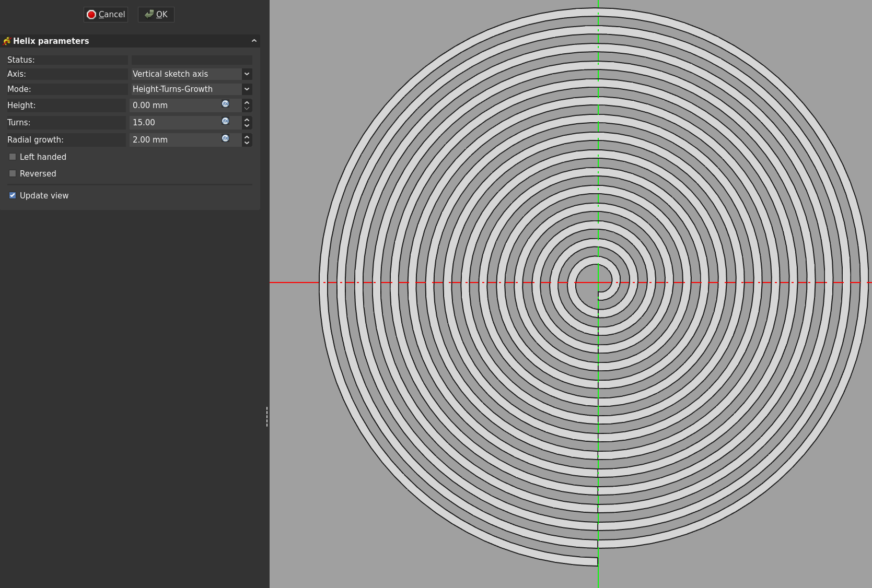Viewport: 872px width, 588px height.
Task: Open expression editor for Turns field
Action: point(225,121)
